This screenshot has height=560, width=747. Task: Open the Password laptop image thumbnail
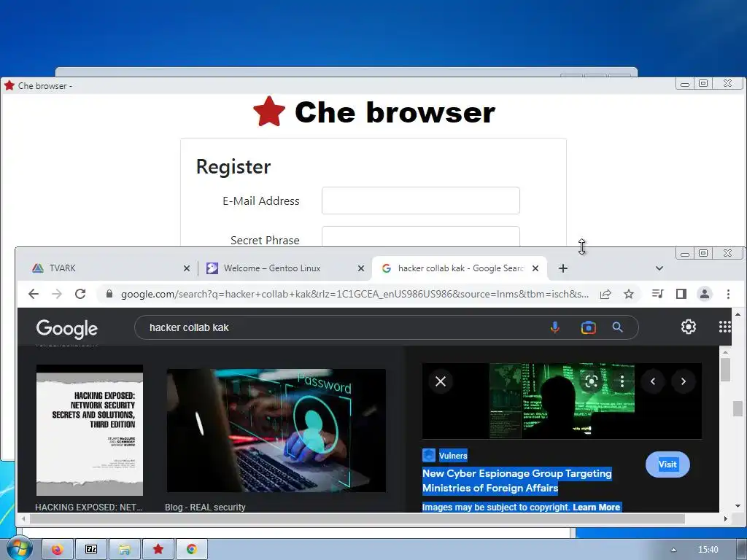(x=276, y=430)
